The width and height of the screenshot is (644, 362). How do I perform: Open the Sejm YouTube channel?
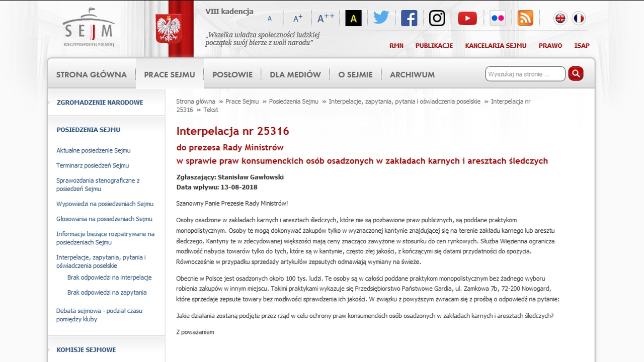[x=467, y=19]
